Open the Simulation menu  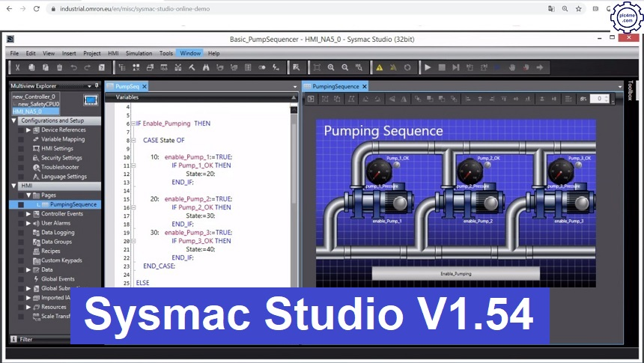138,53
